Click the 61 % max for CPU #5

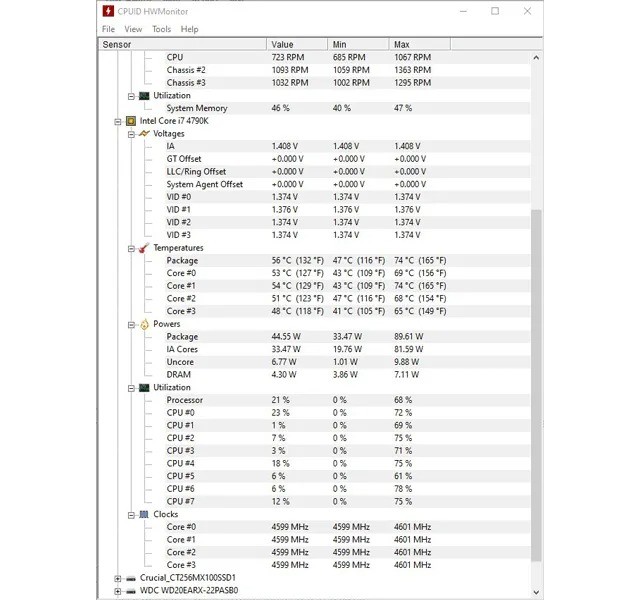click(403, 476)
